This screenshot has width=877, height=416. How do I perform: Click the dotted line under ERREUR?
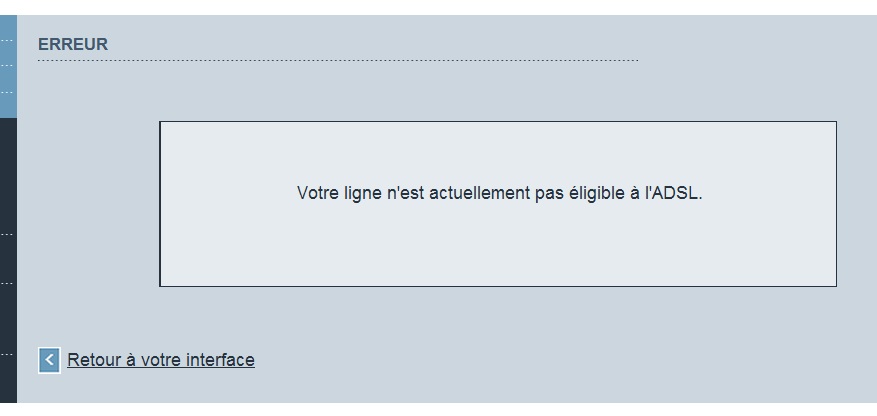tap(337, 61)
